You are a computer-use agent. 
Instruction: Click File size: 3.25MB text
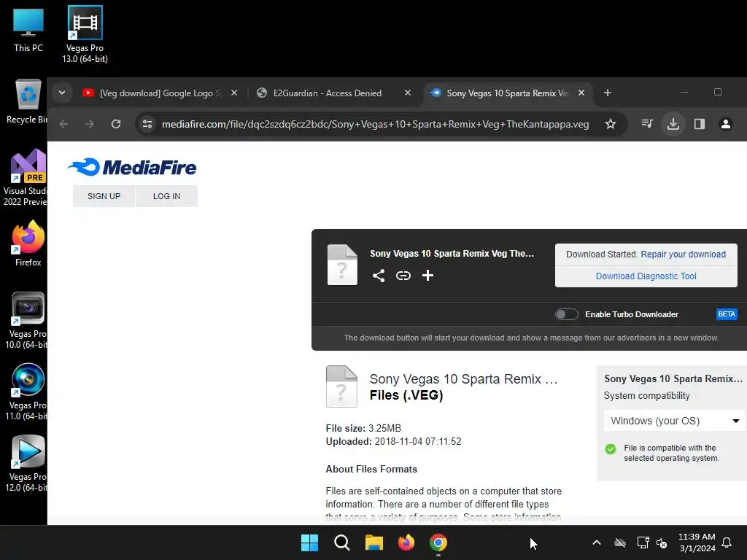click(x=363, y=428)
